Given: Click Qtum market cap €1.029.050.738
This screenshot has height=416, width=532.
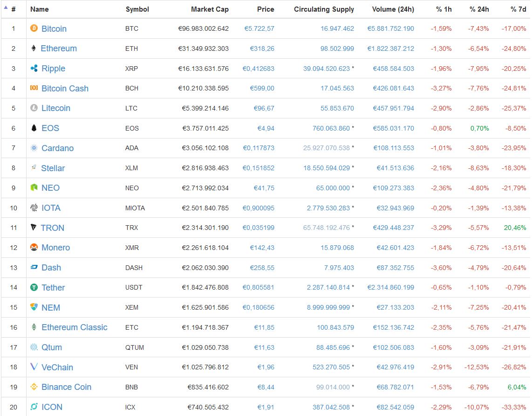Looking at the screenshot, I should tap(205, 347).
